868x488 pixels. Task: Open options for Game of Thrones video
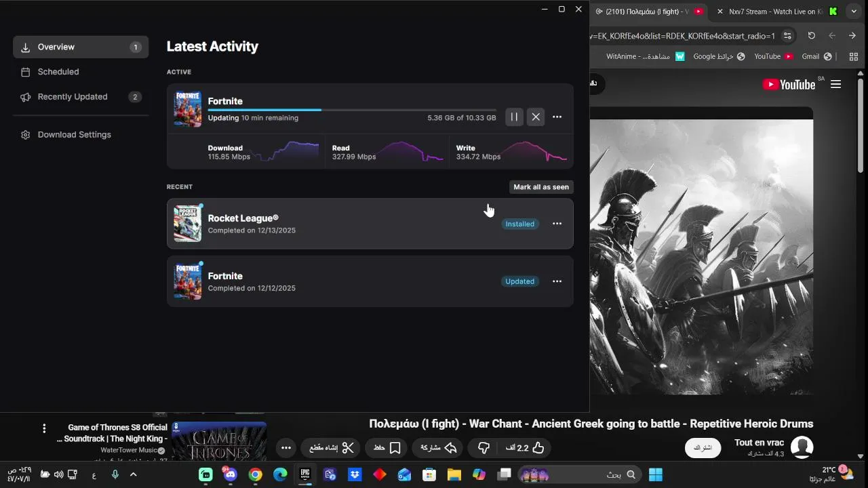pyautogui.click(x=44, y=428)
